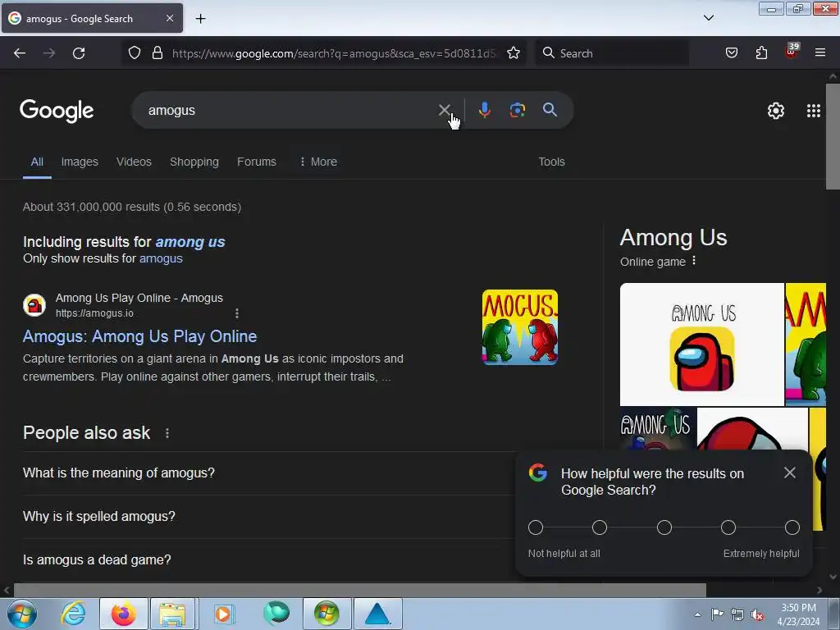Image resolution: width=840 pixels, height=630 pixels.
Task: Click the vertical page scrollbar thumb
Action: (833, 136)
